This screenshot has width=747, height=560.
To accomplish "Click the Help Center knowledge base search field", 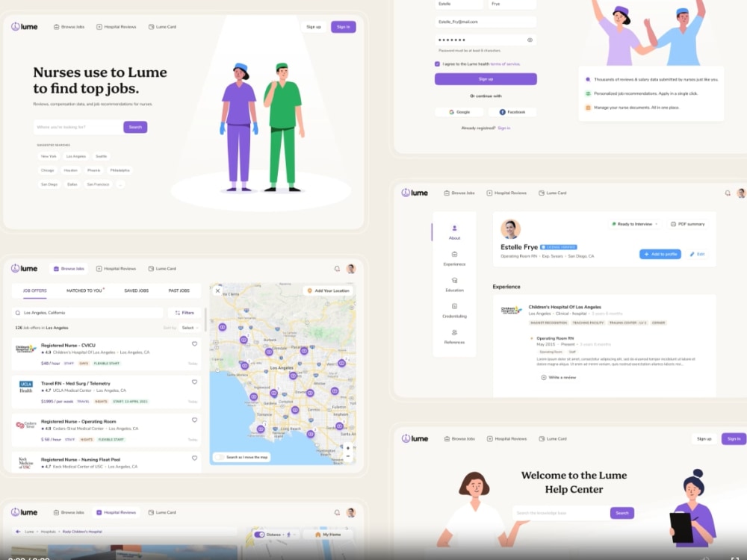I will point(561,513).
